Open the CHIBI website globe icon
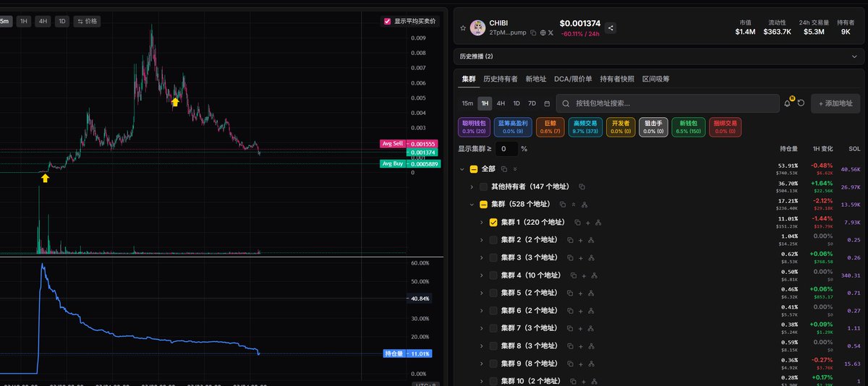 click(542, 33)
